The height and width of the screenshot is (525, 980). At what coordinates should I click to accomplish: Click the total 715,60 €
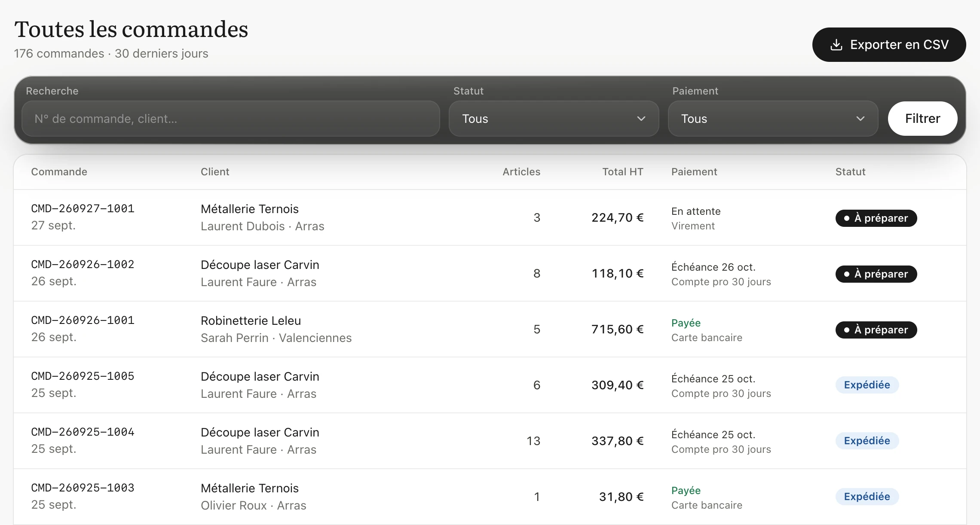tap(617, 330)
